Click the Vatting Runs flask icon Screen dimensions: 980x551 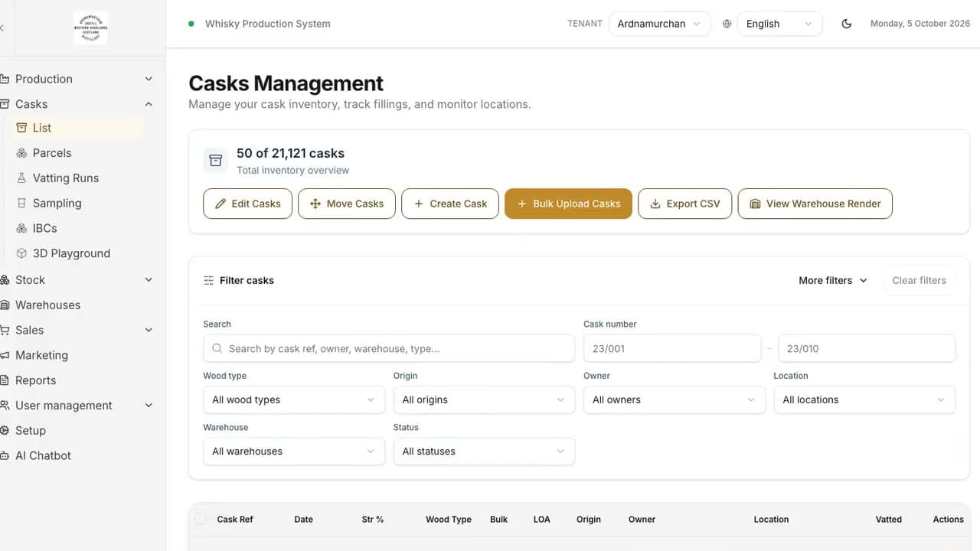click(21, 178)
